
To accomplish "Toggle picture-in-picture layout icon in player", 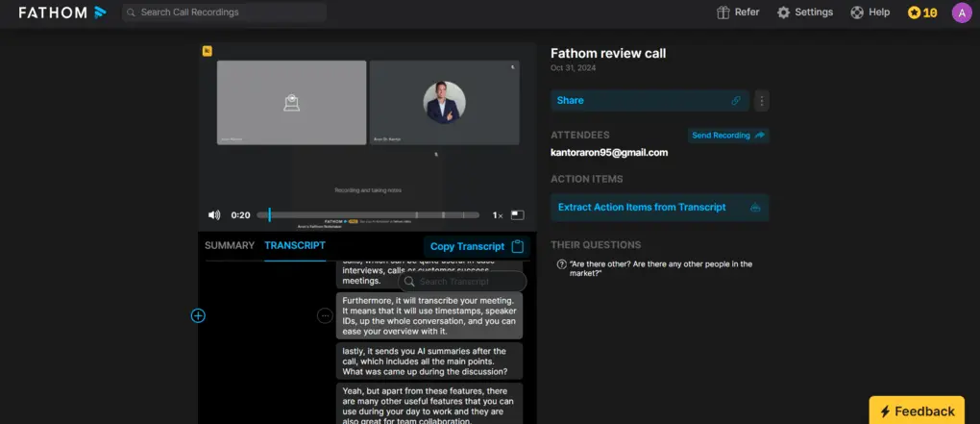I will (518, 215).
